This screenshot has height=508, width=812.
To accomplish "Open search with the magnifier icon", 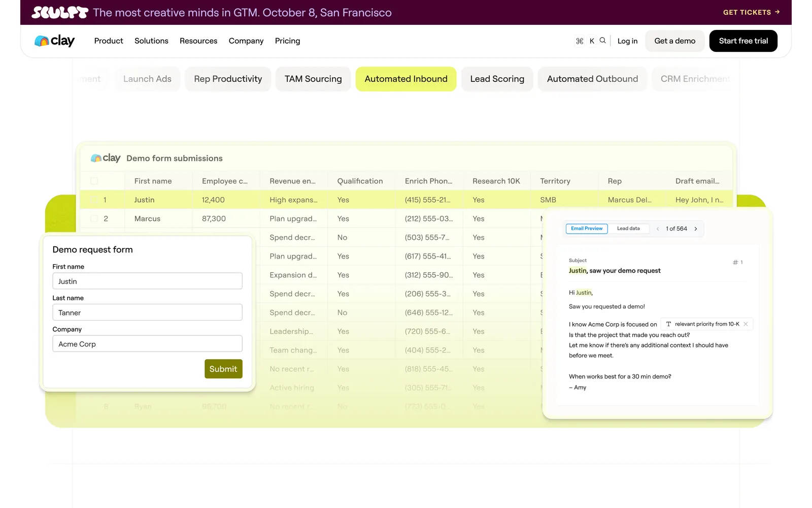I will point(602,41).
